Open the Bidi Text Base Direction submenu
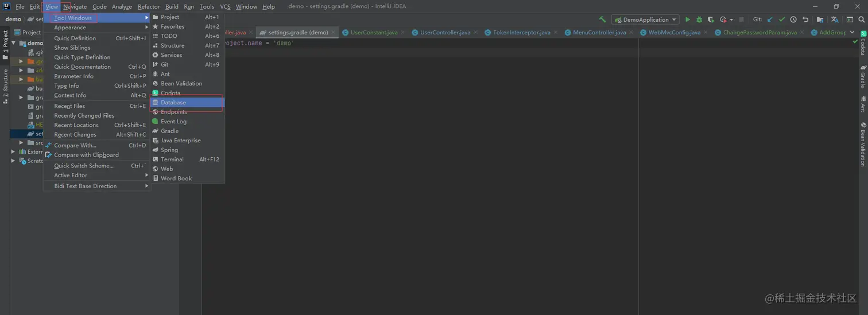Viewport: 868px width, 315px height. pyautogui.click(x=97, y=186)
